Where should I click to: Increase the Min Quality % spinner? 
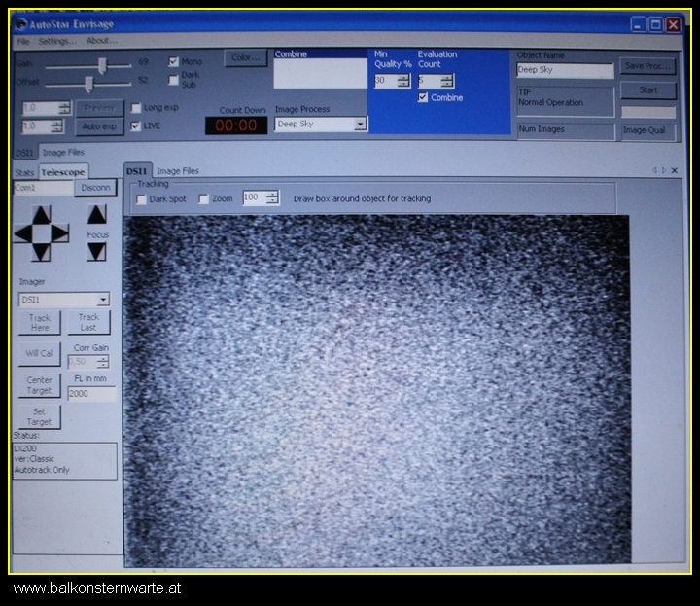point(404,77)
